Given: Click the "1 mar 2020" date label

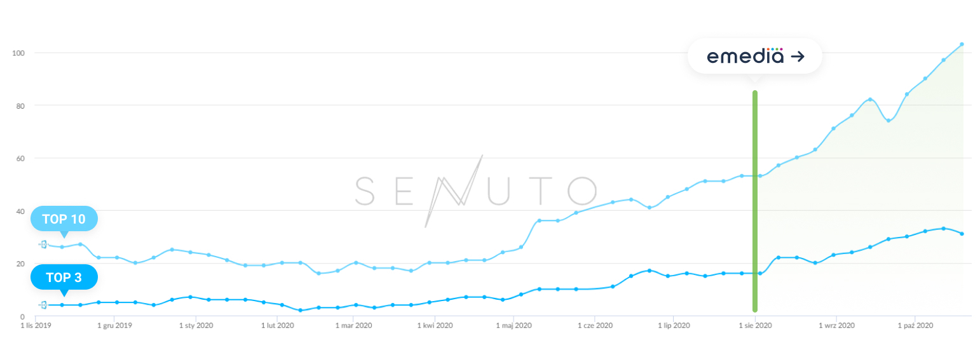Looking at the screenshot, I should click(352, 326).
